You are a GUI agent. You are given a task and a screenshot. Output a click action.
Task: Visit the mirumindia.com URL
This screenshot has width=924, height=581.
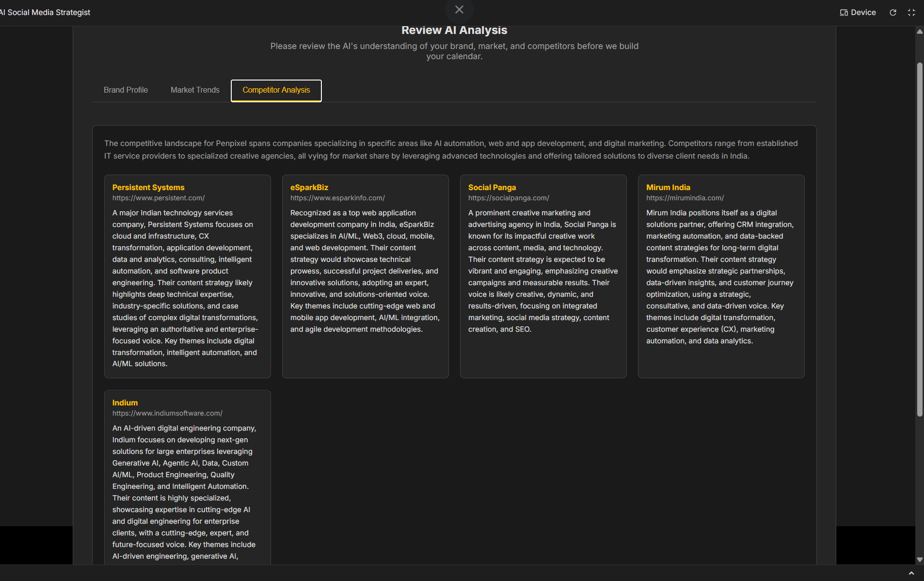(685, 198)
